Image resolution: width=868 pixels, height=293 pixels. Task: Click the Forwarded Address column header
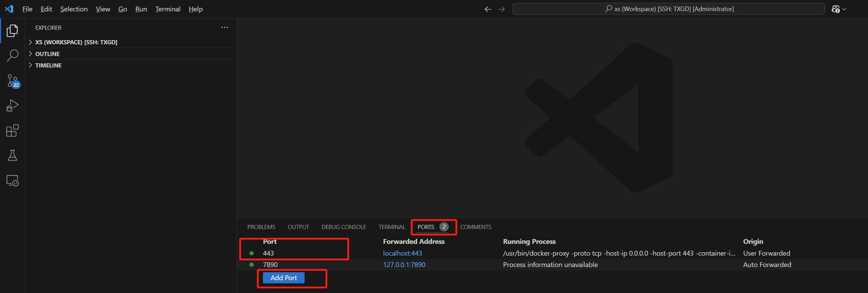click(414, 241)
